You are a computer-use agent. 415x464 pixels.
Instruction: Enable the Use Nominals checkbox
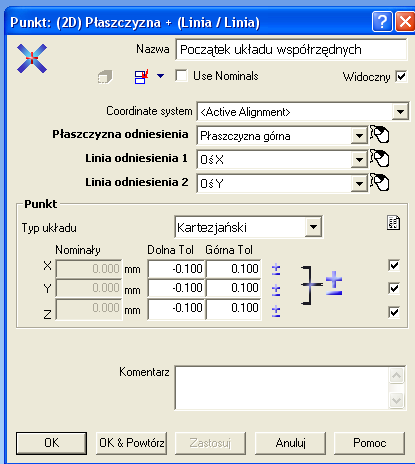pos(181,76)
